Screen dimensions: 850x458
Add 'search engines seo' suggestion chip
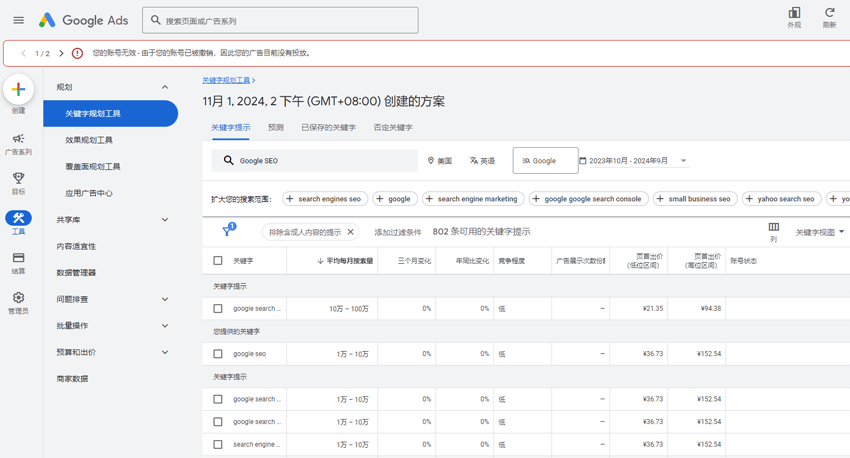click(x=325, y=199)
